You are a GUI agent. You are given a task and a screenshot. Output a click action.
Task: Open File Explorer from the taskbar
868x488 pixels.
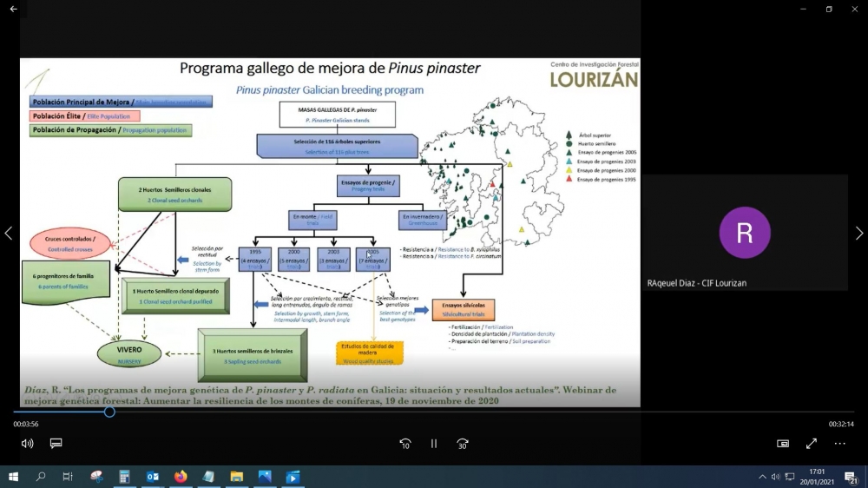(x=236, y=477)
